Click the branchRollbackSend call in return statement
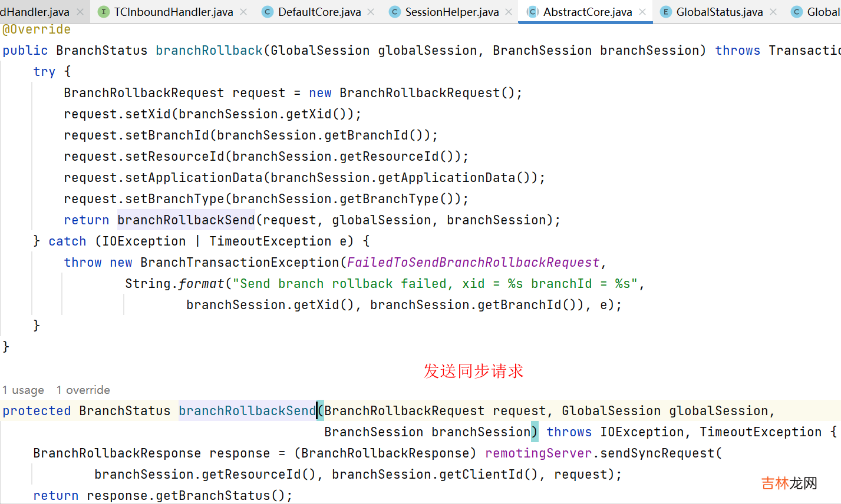This screenshot has height=504, width=841. pyautogui.click(x=186, y=220)
